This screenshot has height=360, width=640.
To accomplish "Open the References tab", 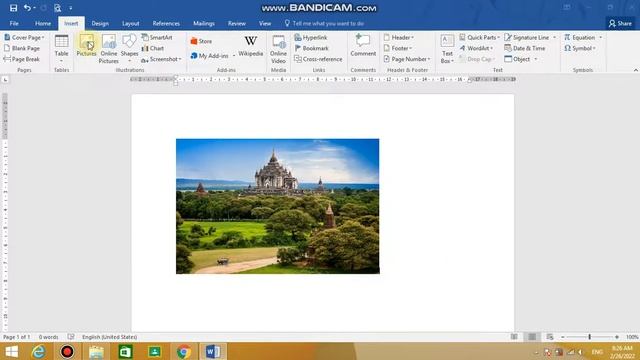I will pos(166,23).
